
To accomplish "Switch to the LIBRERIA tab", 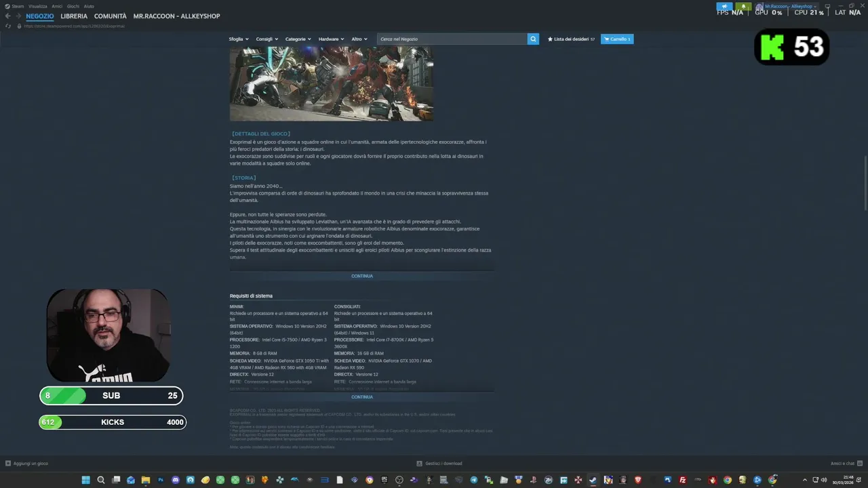I will (74, 16).
